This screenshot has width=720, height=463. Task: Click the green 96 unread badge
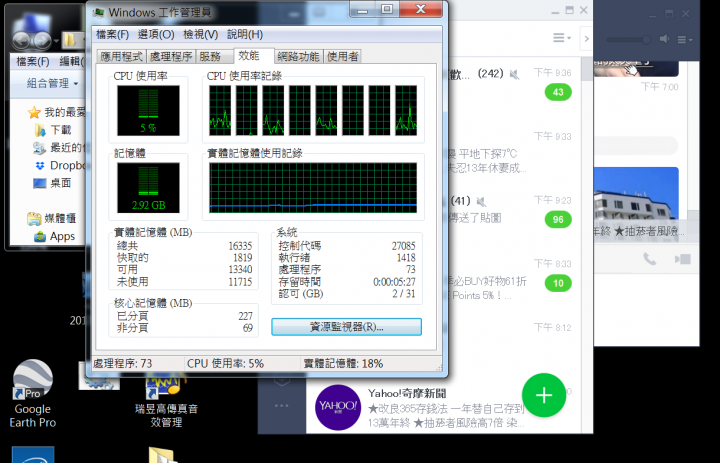(x=558, y=219)
